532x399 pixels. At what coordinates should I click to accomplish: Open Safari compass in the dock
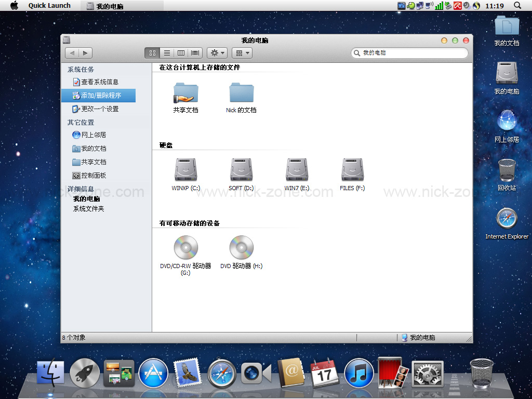point(221,373)
